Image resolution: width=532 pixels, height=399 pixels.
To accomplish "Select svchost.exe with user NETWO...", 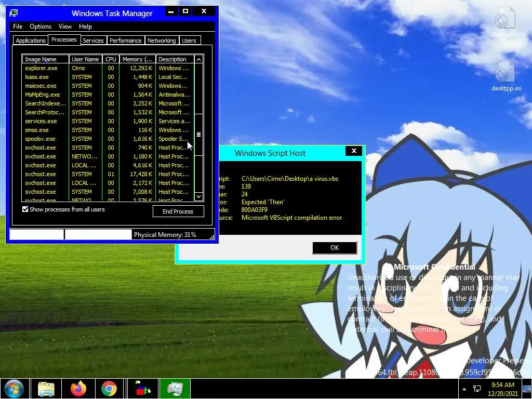I will pyautogui.click(x=108, y=156).
